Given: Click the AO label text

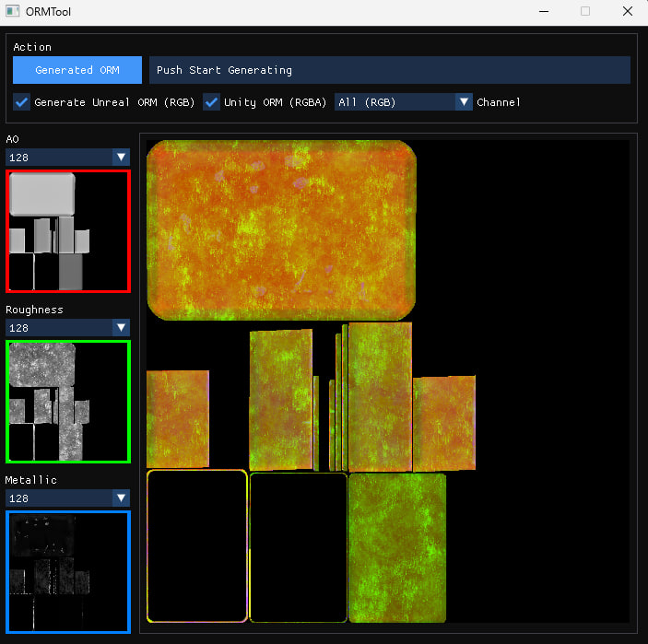Looking at the screenshot, I should pyautogui.click(x=12, y=139).
